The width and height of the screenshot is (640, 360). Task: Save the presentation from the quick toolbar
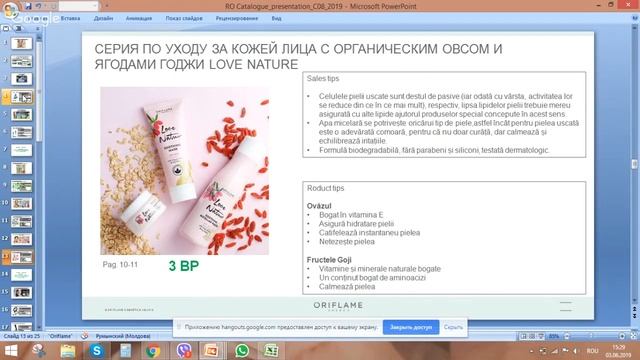tap(28, 6)
